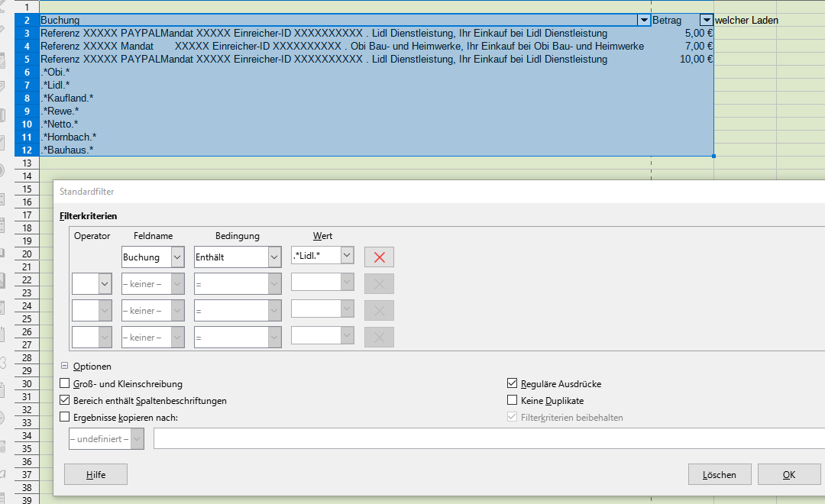
Task: Enable Groß- und Kleinschreibung checkbox
Action: (65, 383)
